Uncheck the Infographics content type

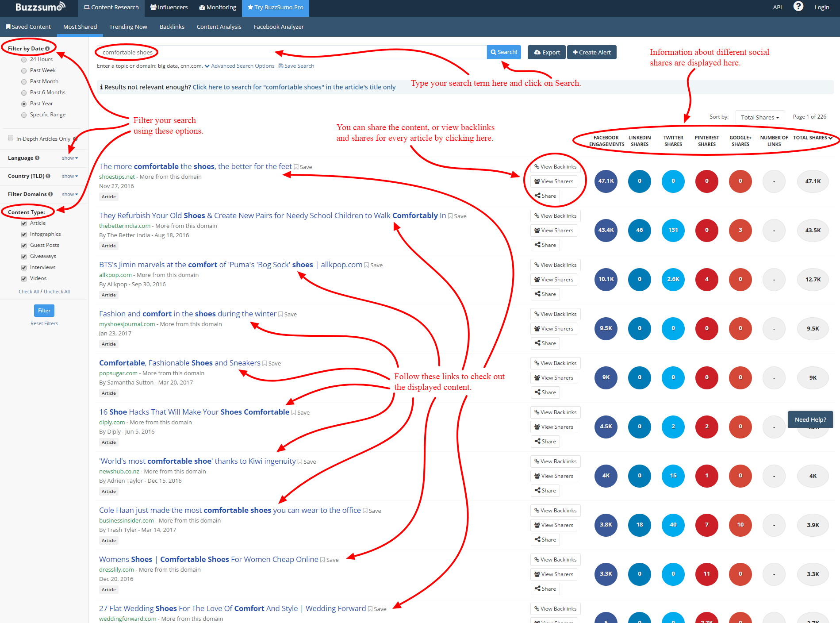click(24, 235)
